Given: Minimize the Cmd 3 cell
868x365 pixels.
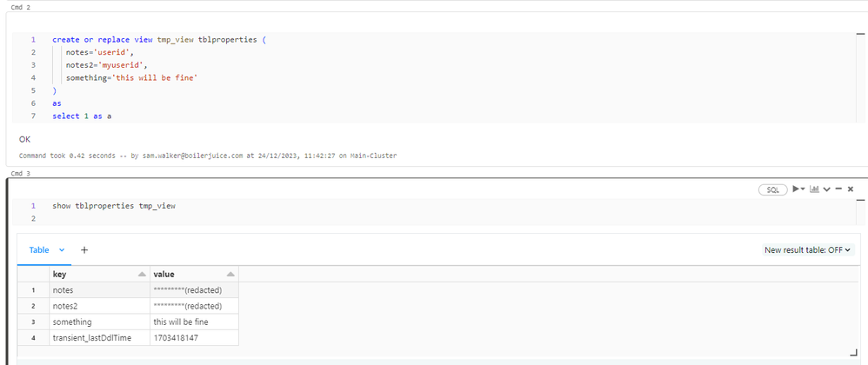Looking at the screenshot, I should point(838,189).
